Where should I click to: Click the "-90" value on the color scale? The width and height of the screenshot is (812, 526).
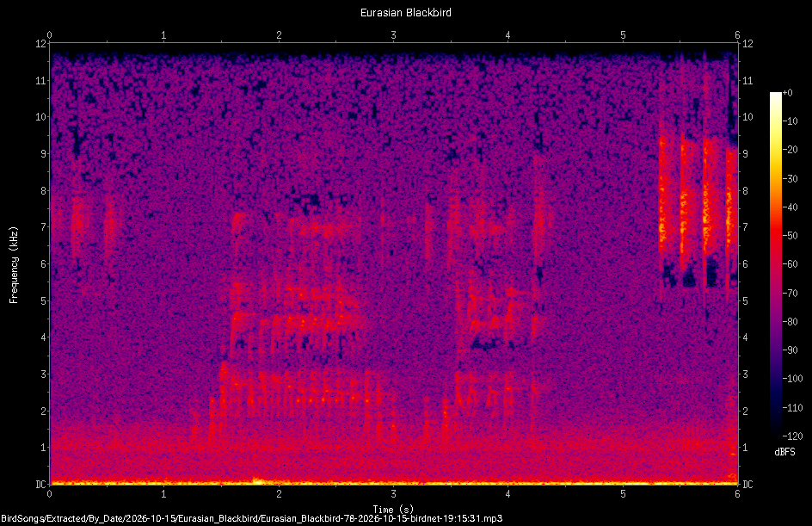click(x=790, y=350)
